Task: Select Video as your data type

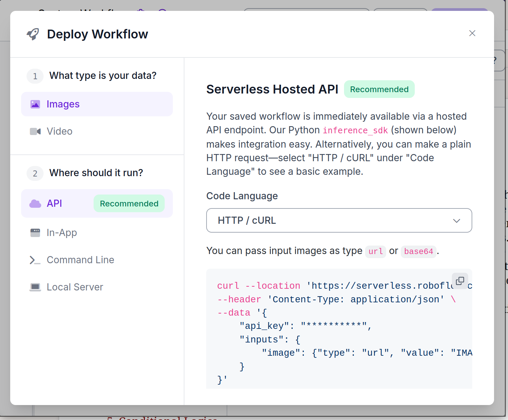Action: [x=59, y=131]
